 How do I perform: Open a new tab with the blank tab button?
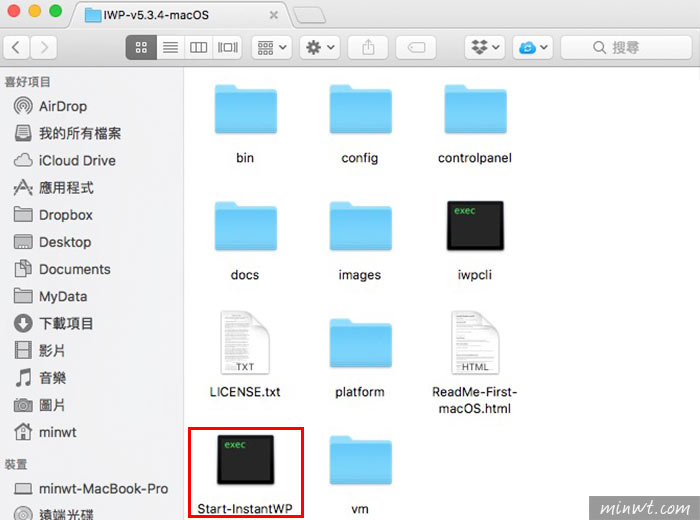tap(309, 16)
